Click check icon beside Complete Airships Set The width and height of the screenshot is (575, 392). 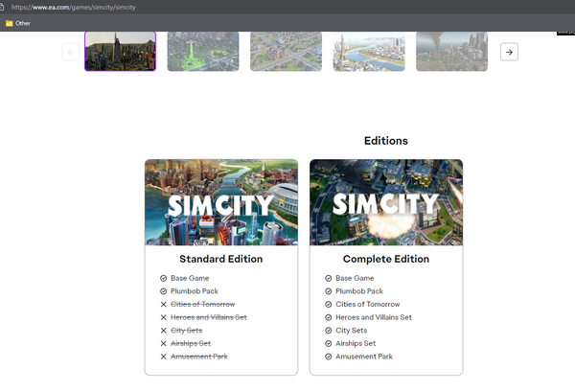328,343
